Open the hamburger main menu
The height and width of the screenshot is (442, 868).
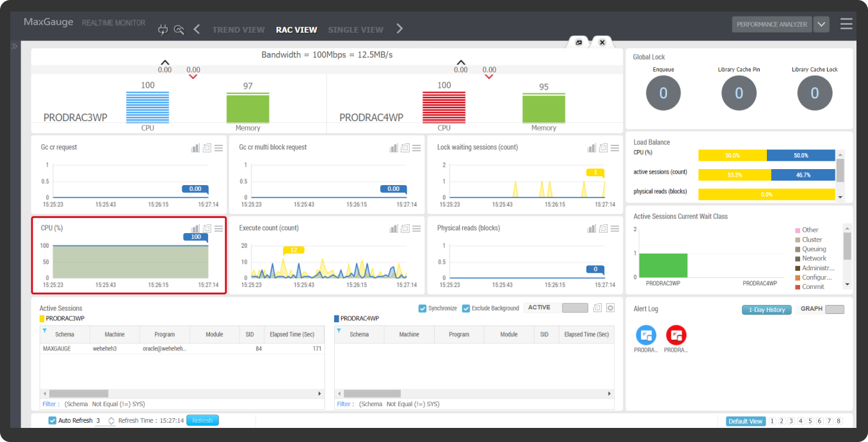tap(846, 24)
